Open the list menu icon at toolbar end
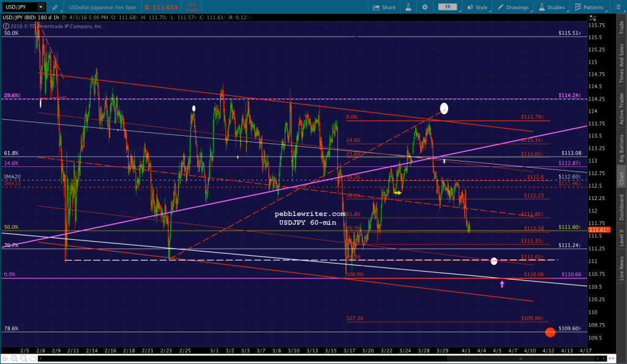The image size is (627, 364). (x=618, y=7)
